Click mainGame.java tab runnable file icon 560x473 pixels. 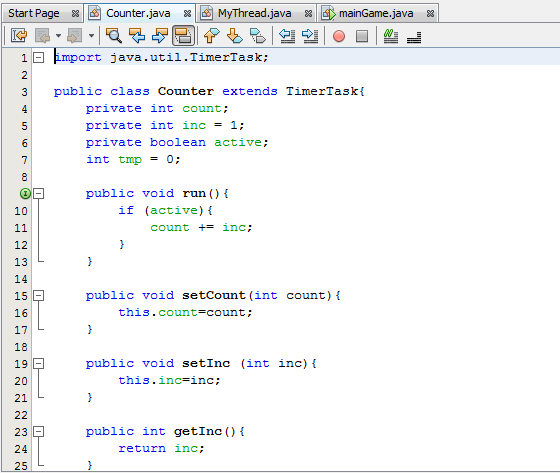pos(329,14)
